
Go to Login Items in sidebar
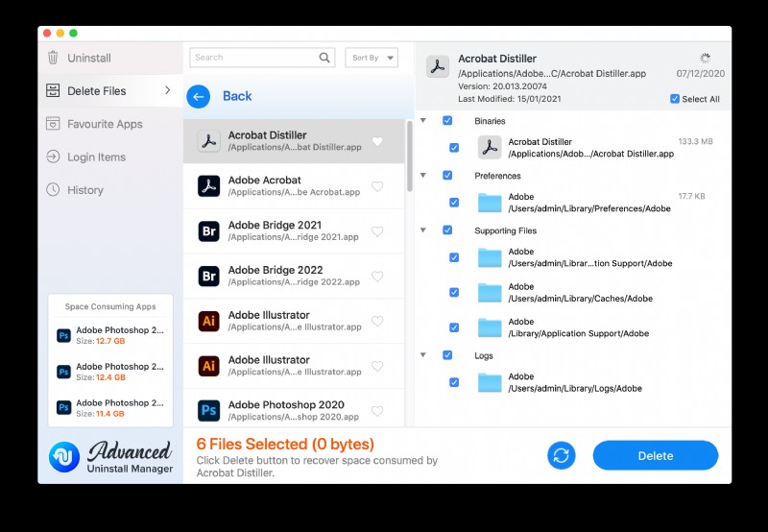point(96,157)
